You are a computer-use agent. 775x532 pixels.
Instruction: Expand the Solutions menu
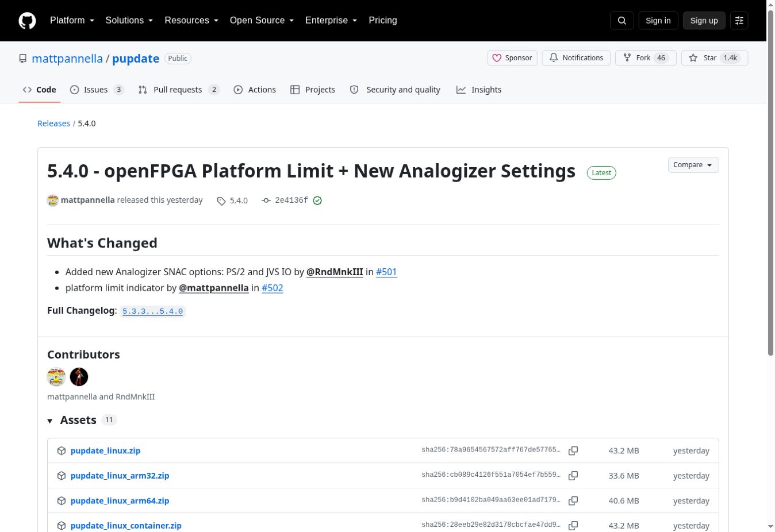129,21
